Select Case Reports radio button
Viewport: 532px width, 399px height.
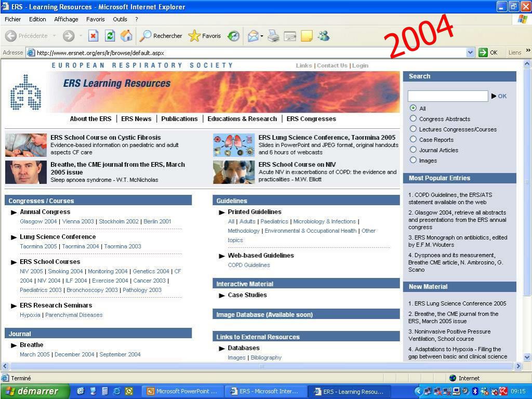coord(413,139)
